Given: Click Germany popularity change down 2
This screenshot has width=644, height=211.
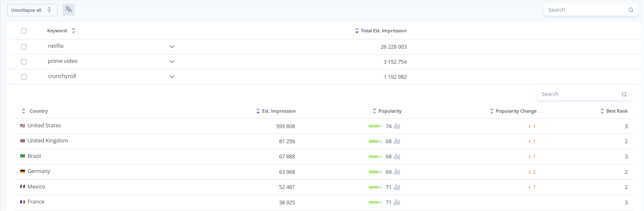Looking at the screenshot, I should click(x=532, y=172).
